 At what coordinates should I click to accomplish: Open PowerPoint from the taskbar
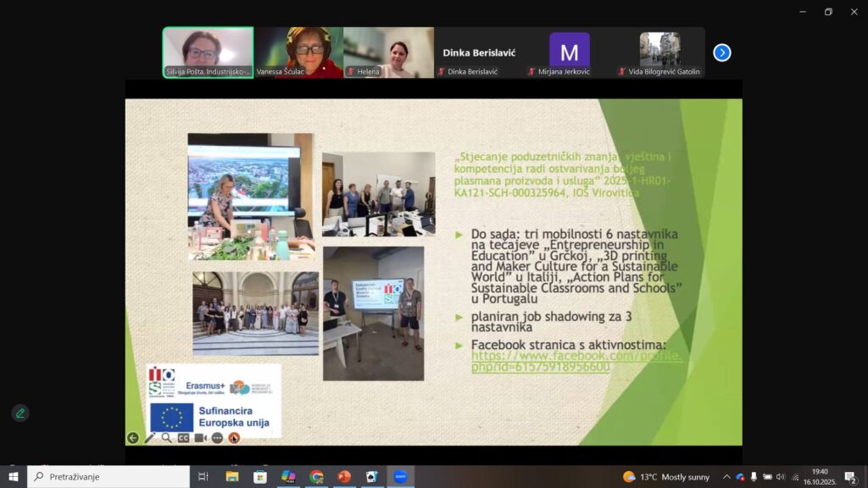coord(344,477)
